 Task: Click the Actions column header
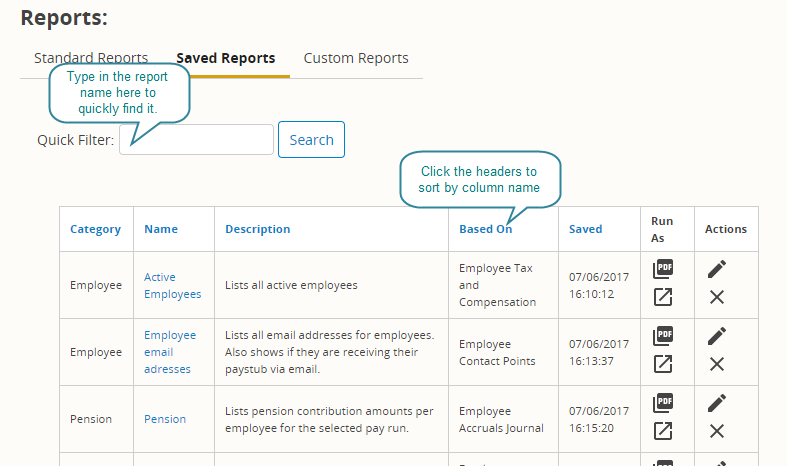point(726,229)
